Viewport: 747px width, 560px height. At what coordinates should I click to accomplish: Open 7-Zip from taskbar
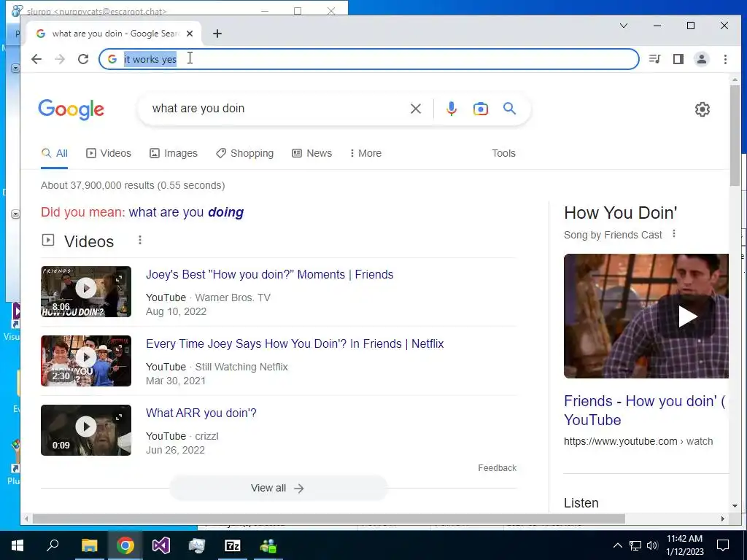pyautogui.click(x=233, y=545)
